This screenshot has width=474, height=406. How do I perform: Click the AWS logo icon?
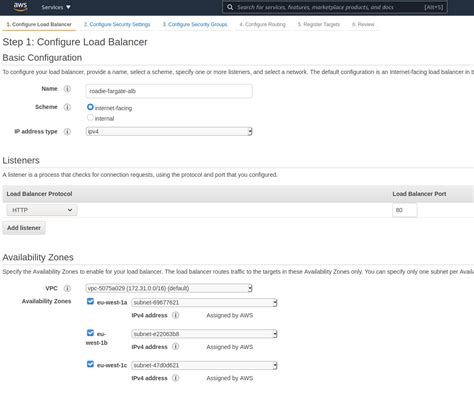tap(20, 7)
